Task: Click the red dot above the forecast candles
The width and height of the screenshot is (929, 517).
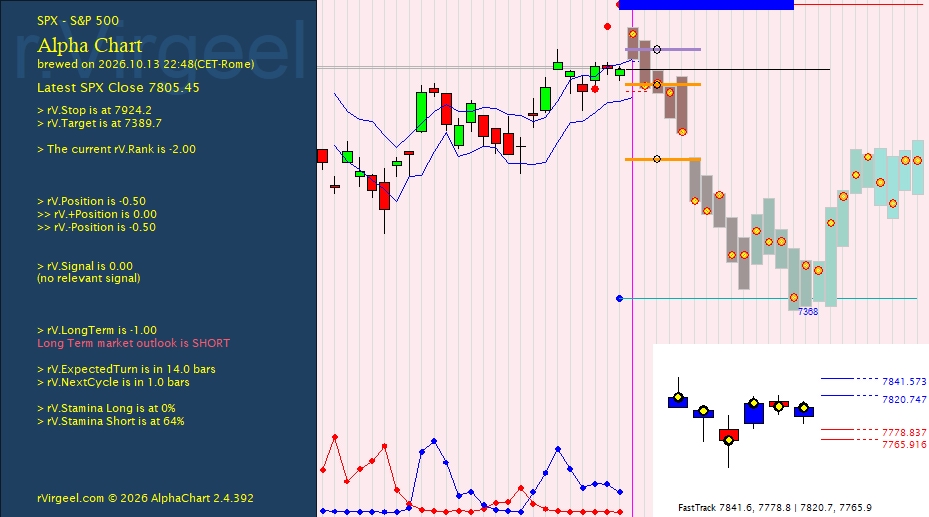Action: click(607, 27)
